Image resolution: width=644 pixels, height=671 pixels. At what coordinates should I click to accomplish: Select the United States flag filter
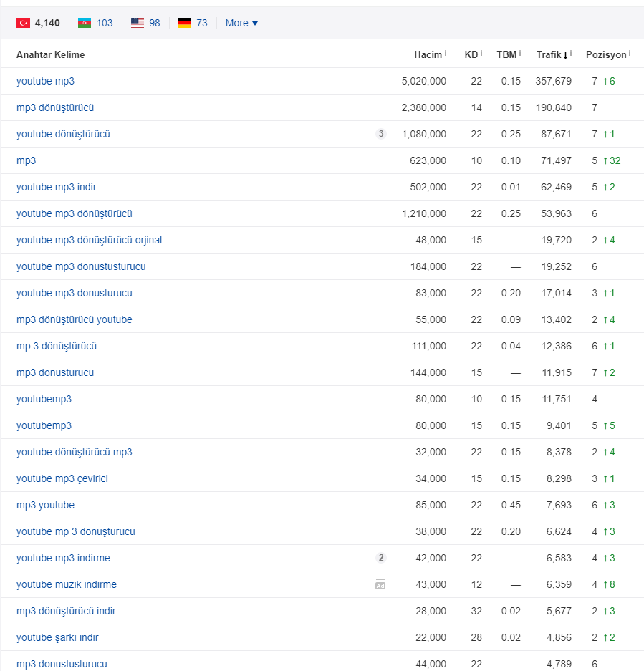coord(138,23)
